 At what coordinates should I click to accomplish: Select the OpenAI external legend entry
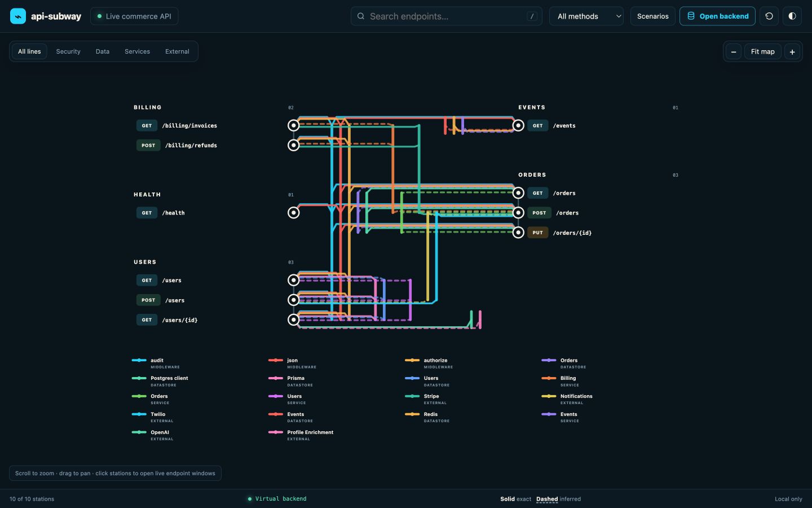tap(153, 435)
